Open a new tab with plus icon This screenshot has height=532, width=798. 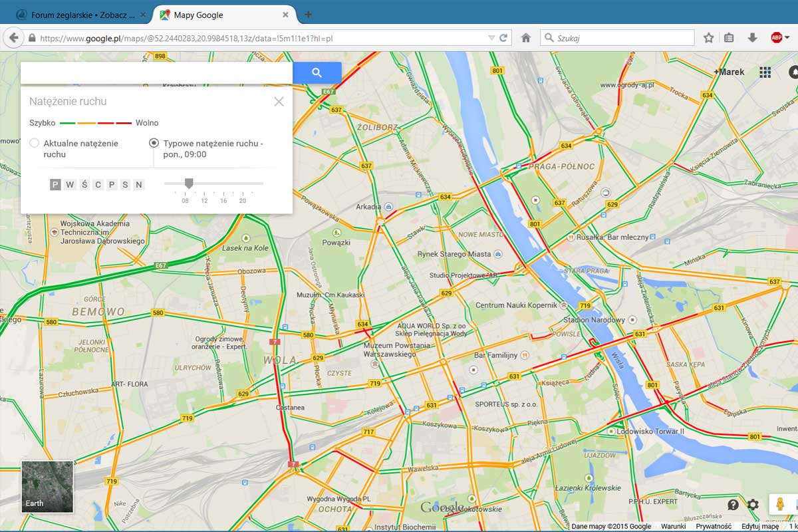click(x=308, y=15)
